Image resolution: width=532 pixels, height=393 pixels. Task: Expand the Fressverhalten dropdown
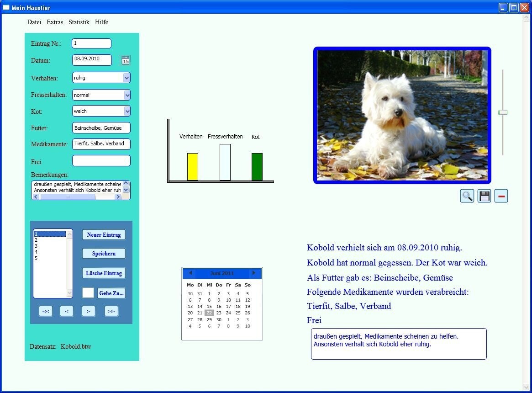(x=127, y=95)
